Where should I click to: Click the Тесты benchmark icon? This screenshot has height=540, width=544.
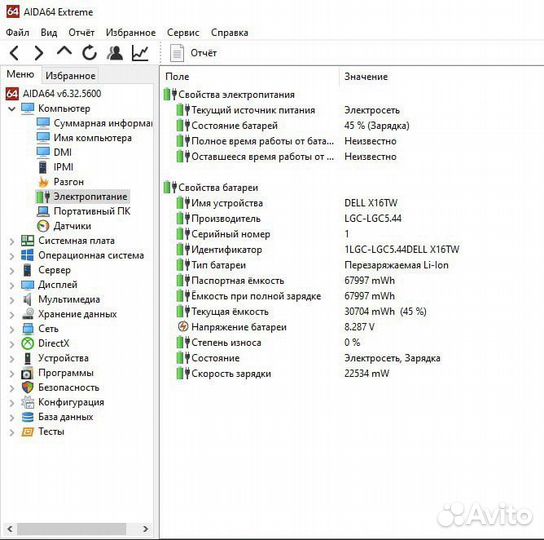(27, 432)
